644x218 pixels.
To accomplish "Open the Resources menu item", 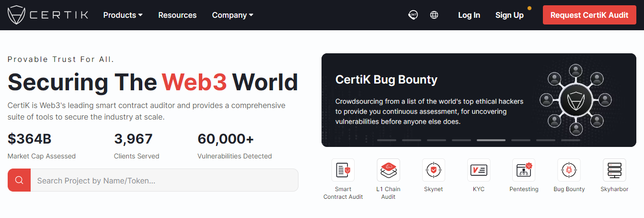I will click(x=177, y=15).
